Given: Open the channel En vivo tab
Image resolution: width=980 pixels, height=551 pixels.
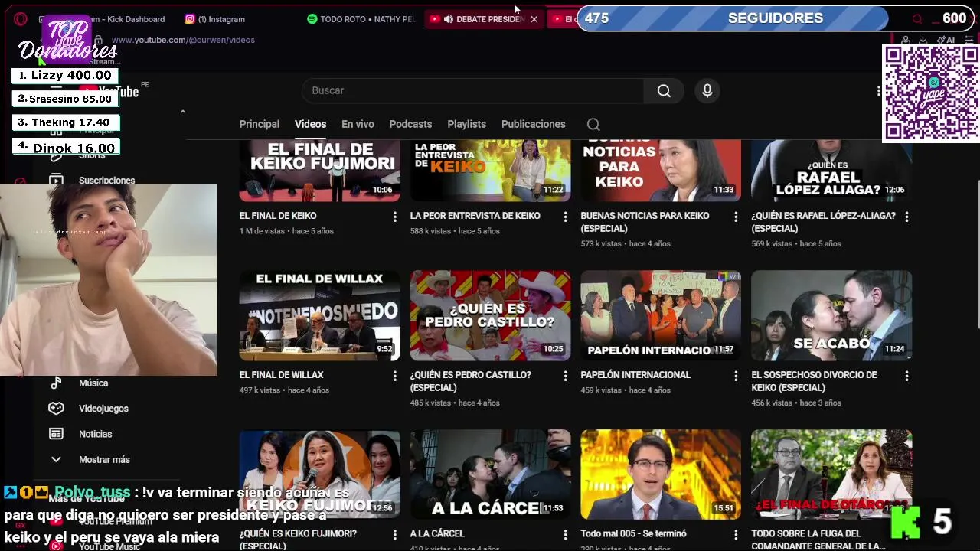Looking at the screenshot, I should [358, 124].
